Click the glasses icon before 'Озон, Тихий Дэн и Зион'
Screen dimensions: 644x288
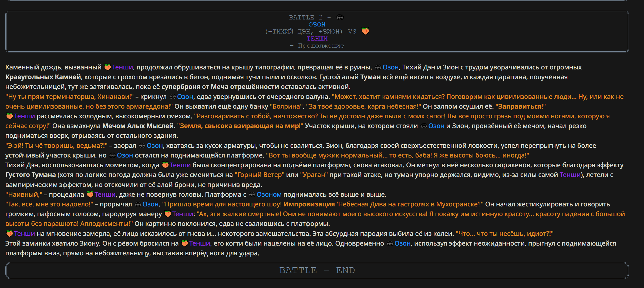pos(378,67)
